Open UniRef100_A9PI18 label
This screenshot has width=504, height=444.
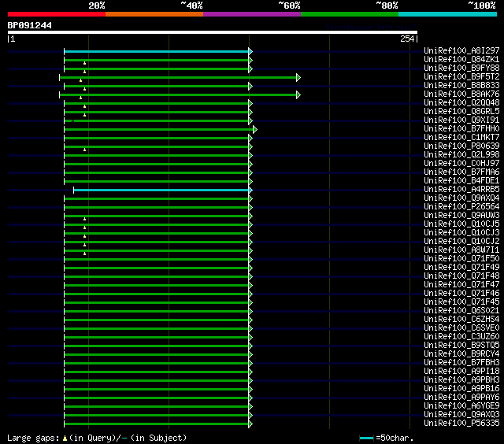[461, 372]
